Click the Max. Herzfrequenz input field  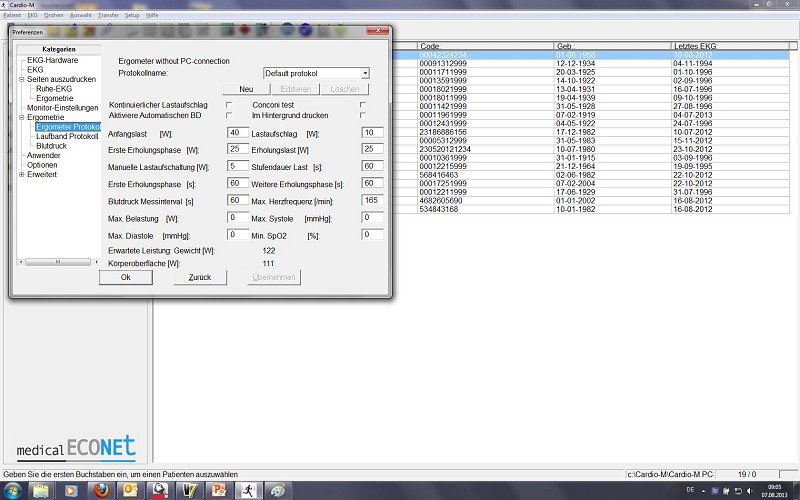pos(372,201)
